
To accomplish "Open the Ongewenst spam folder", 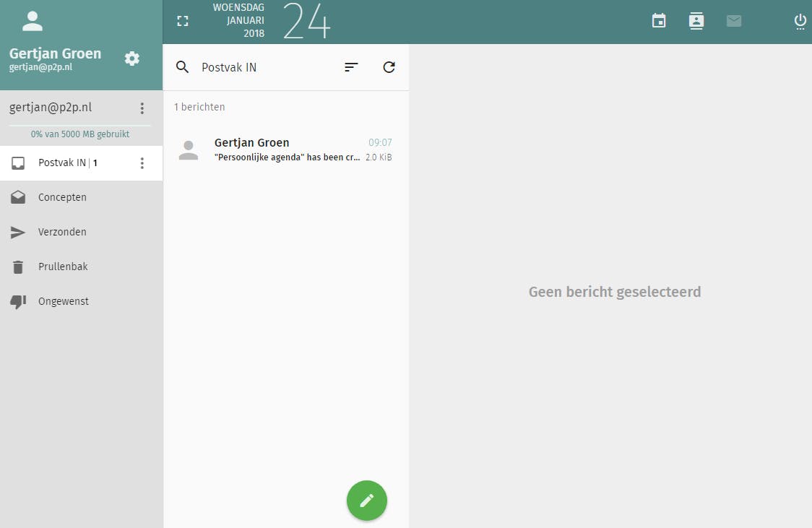I will click(64, 301).
